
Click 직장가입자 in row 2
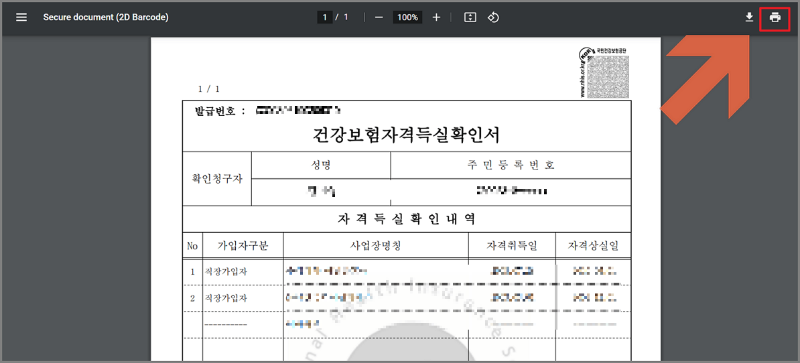point(225,298)
